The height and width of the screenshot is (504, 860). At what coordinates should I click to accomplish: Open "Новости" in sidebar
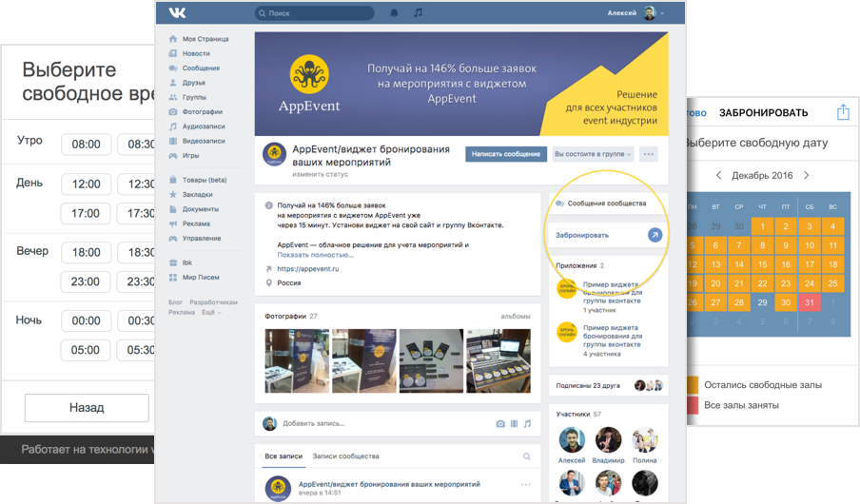pyautogui.click(x=196, y=54)
